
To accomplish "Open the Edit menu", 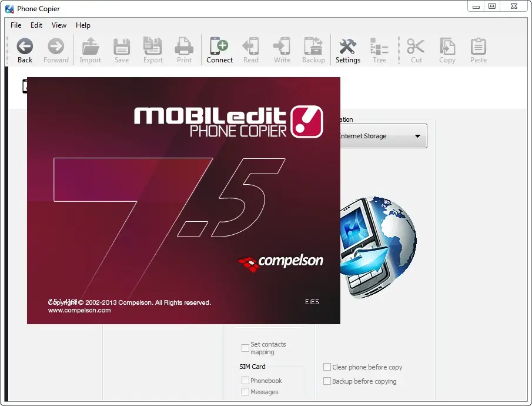I will (36, 25).
